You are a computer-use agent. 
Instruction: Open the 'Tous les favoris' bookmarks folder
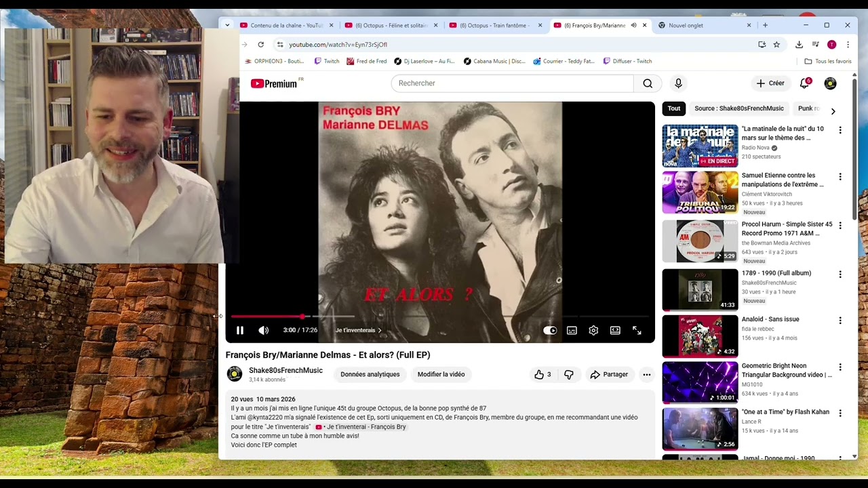pyautogui.click(x=827, y=61)
